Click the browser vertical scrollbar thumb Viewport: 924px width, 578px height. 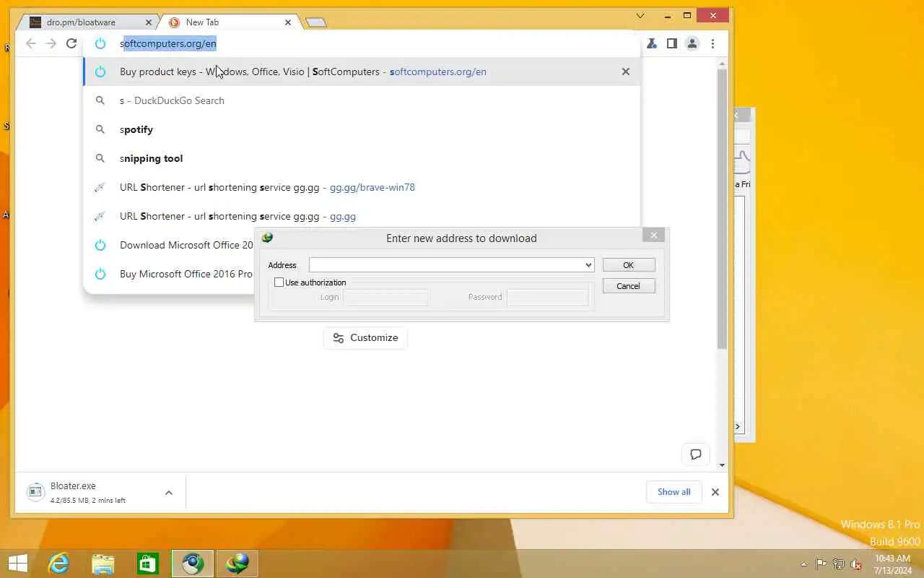[722, 210]
